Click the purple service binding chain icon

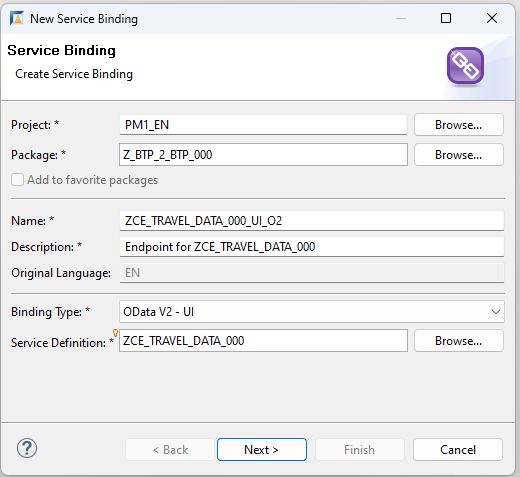coord(465,66)
